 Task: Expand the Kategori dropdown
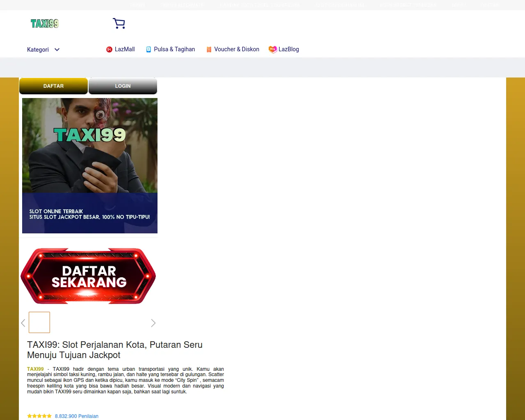coord(43,50)
